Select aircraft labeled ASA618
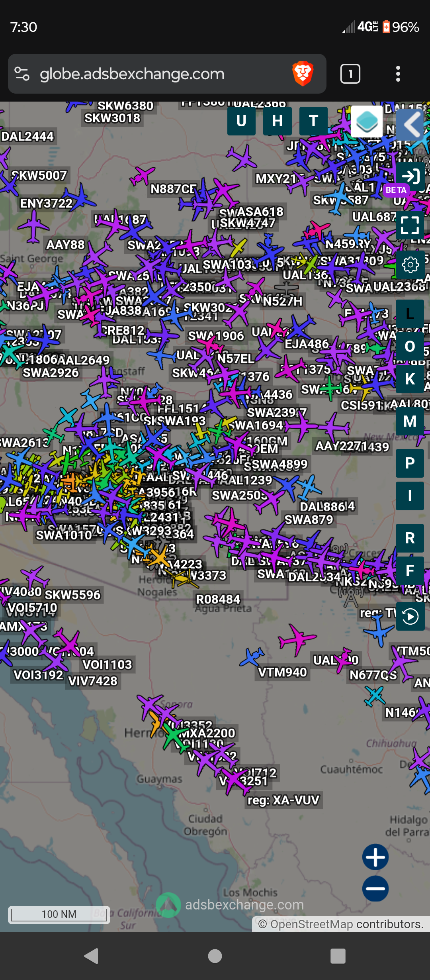 pos(260,211)
